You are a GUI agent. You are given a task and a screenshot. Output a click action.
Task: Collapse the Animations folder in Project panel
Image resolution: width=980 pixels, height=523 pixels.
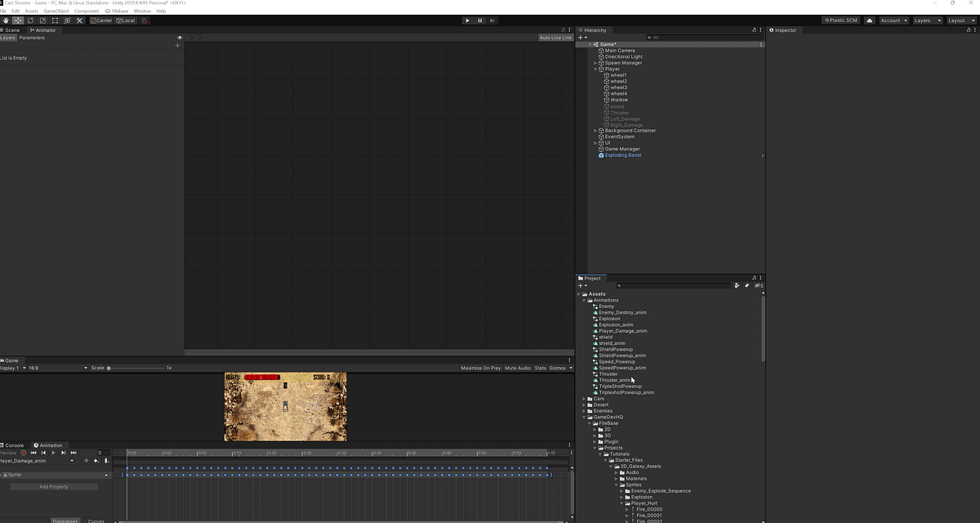click(585, 300)
